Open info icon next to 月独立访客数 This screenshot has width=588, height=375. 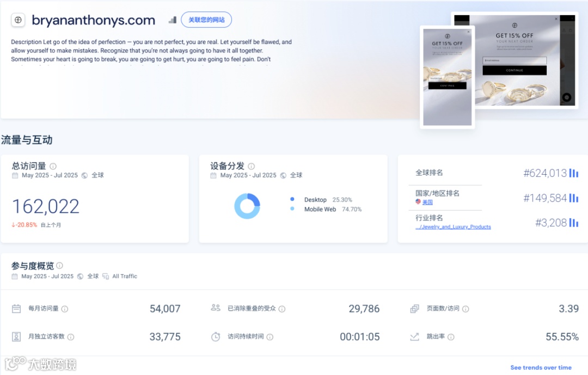point(70,337)
